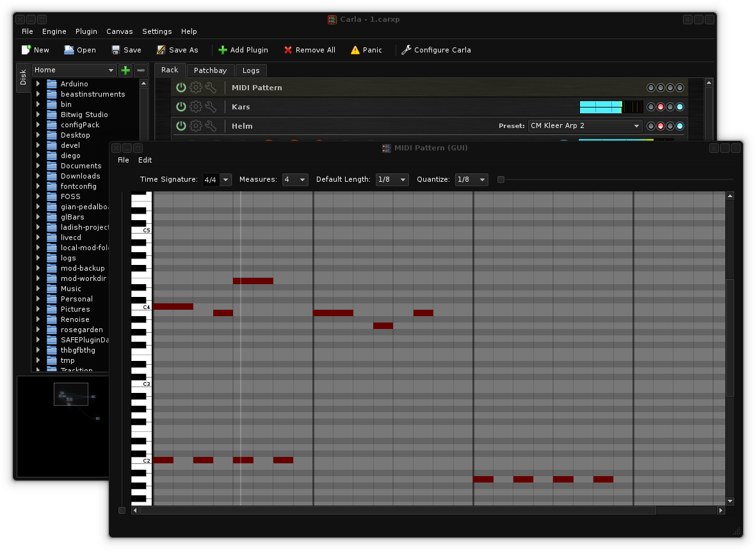The width and height of the screenshot is (756, 551).
Task: Toggle power button of MIDI Pattern plugin
Action: click(x=181, y=88)
